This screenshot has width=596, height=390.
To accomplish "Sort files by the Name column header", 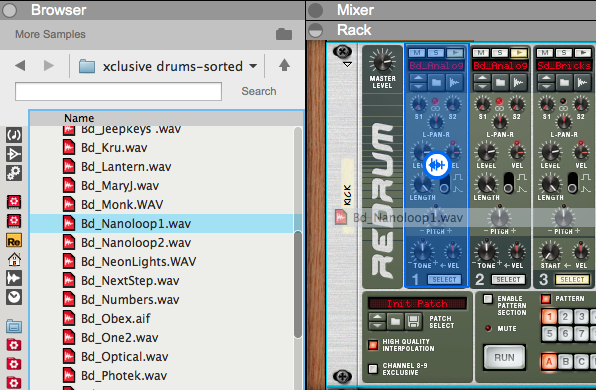I will (79, 118).
